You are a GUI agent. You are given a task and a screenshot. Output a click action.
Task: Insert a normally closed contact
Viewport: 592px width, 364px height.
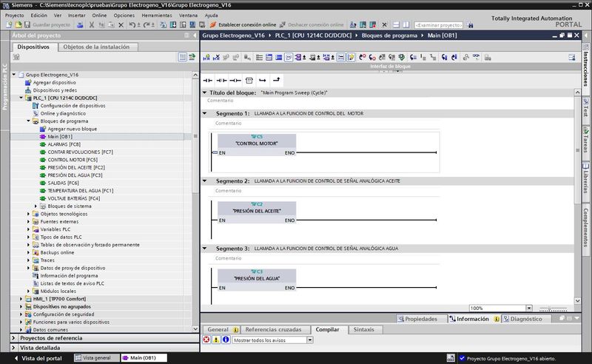[x=221, y=80]
